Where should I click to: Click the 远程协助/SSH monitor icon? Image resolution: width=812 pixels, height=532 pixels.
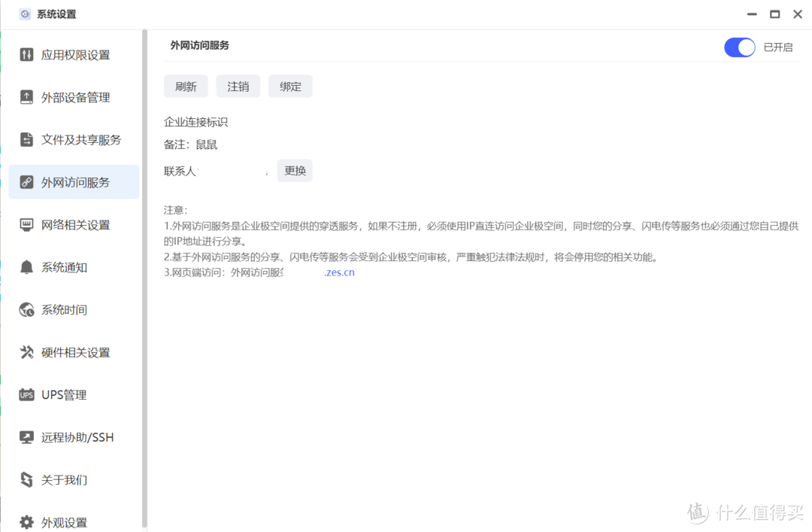26,437
